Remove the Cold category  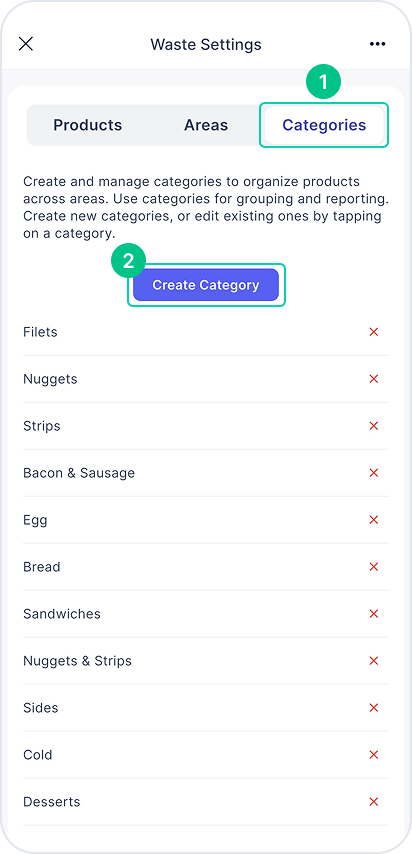pos(374,755)
